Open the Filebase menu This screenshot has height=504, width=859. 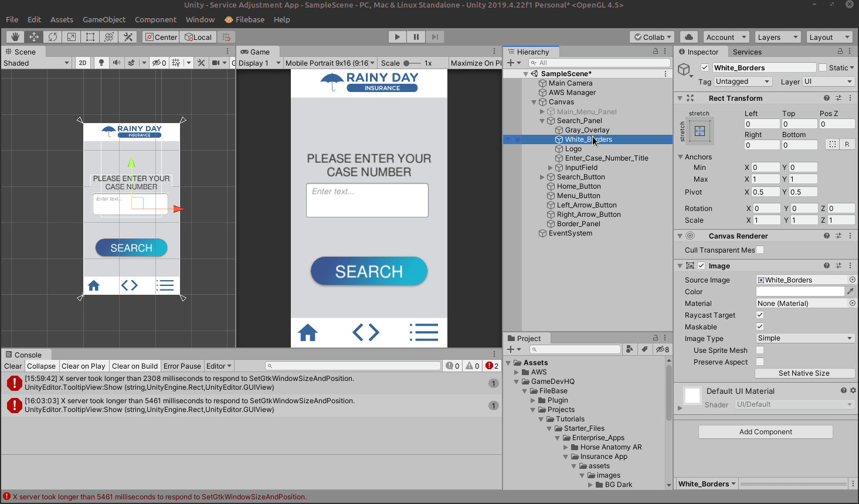(245, 19)
